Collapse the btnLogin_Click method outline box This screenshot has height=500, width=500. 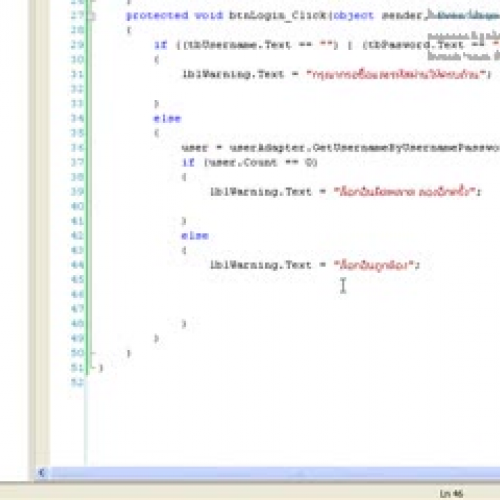pos(93,16)
